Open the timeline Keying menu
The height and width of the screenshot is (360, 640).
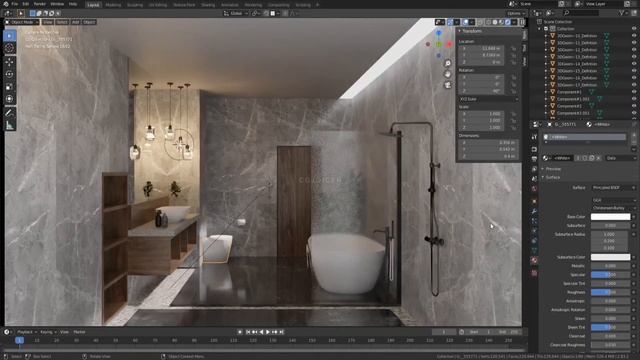pos(48,332)
